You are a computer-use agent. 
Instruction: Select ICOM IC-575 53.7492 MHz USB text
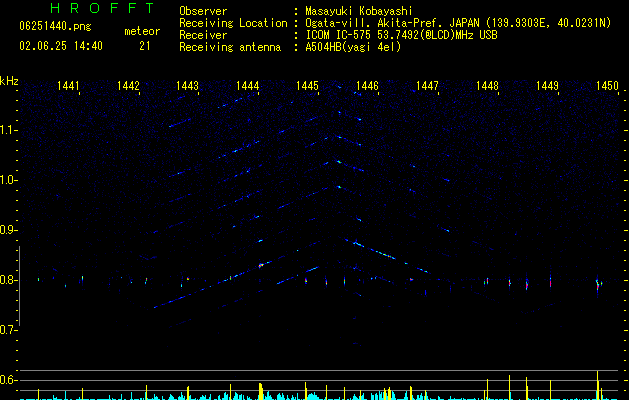(x=401, y=35)
